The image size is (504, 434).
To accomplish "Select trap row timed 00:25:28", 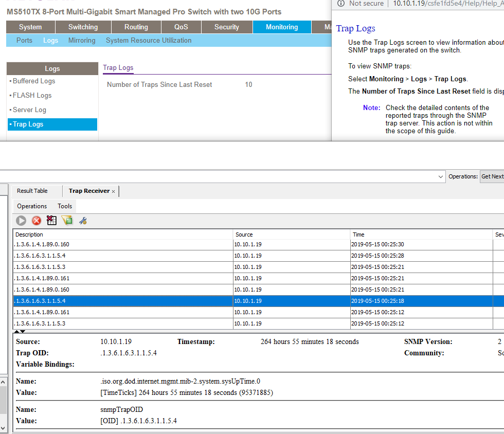I will 258,256.
